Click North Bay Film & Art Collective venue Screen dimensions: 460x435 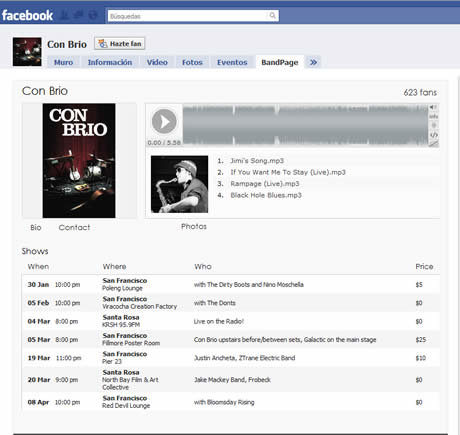130,384
